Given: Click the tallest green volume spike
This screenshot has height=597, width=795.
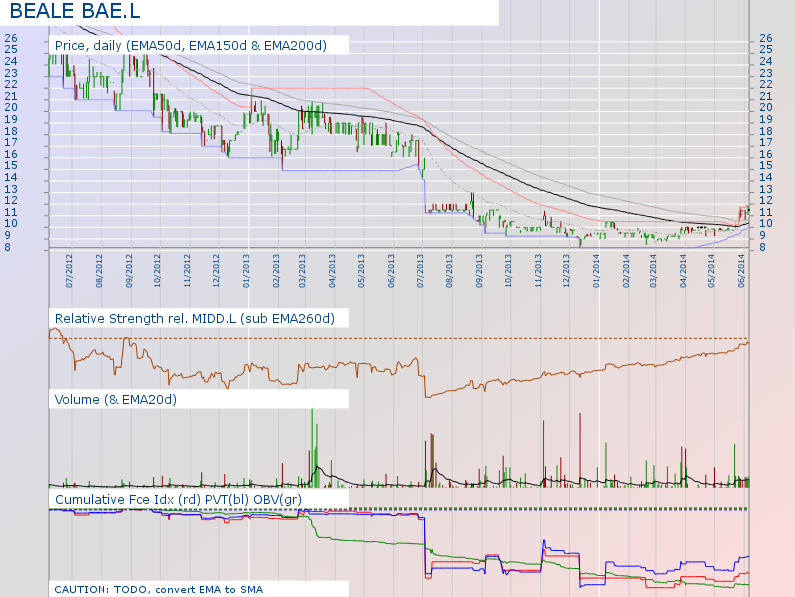Looking at the screenshot, I should click(x=312, y=440).
